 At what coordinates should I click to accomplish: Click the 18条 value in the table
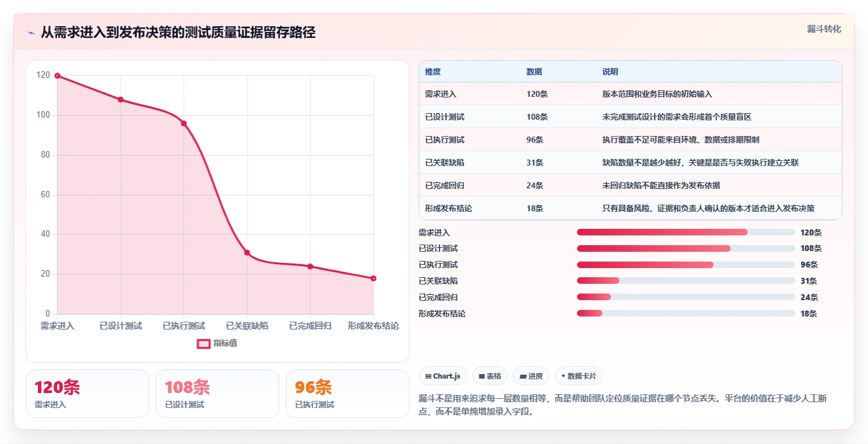coord(535,209)
